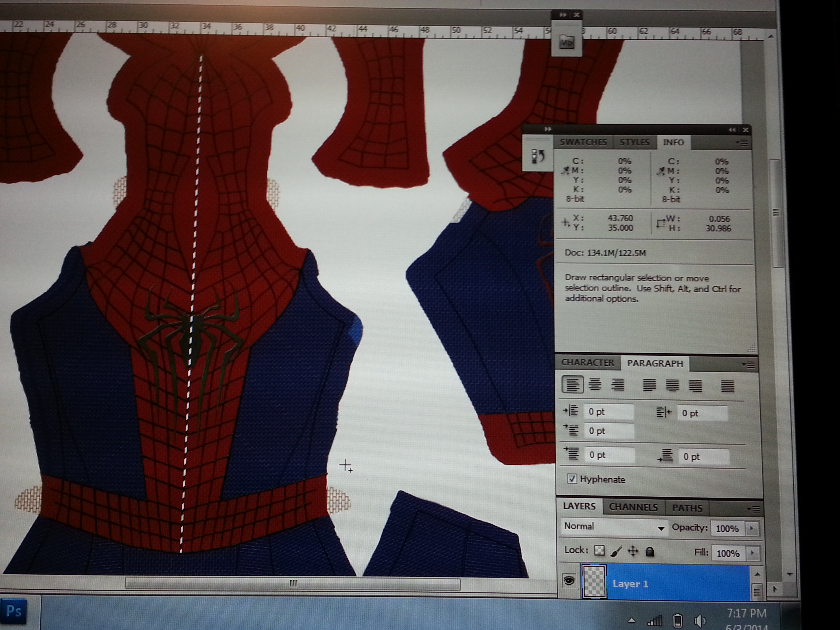
Task: Lock layer position
Action: coord(633,551)
